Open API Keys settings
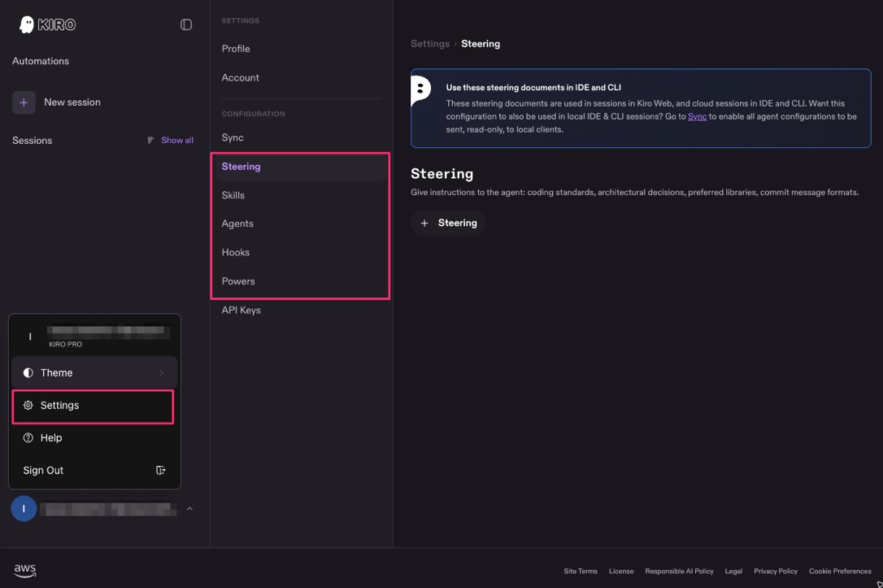Screen dimensions: 883x588 click(x=241, y=310)
